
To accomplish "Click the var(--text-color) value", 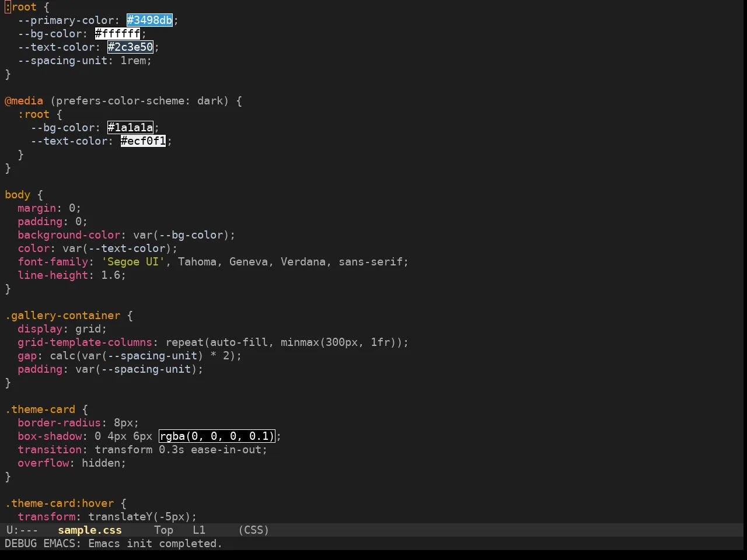I will (x=117, y=249).
